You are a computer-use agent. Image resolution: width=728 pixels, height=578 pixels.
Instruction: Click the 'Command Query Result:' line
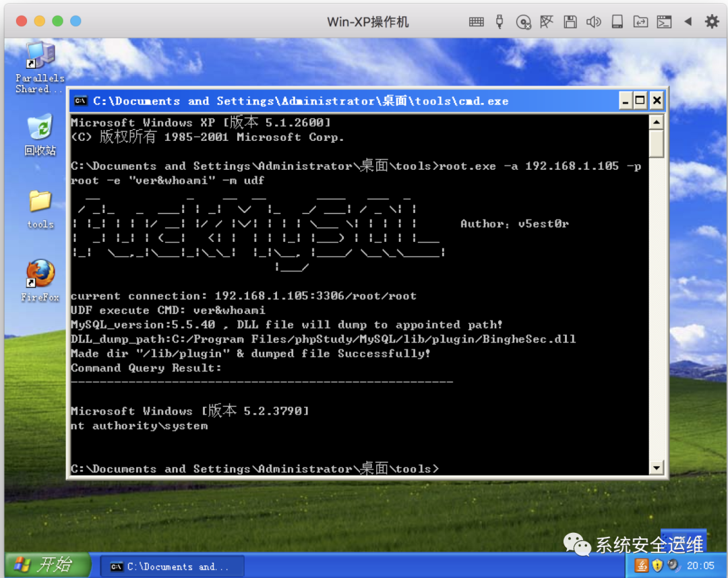146,368
